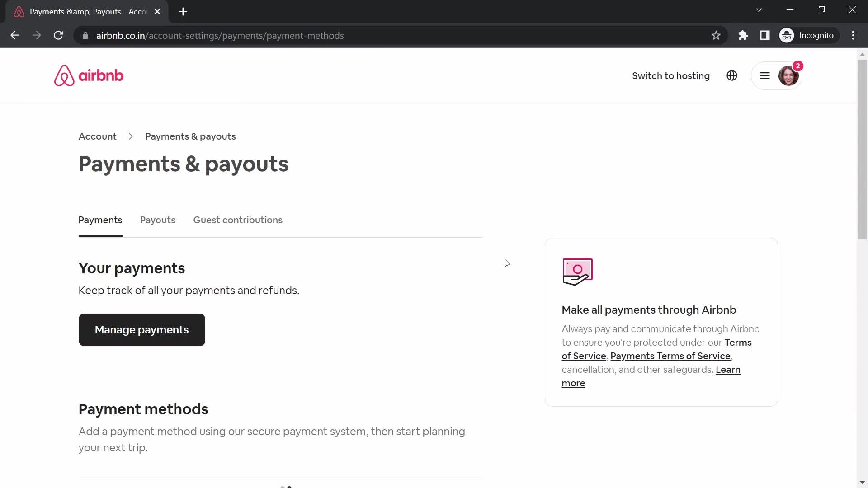Image resolution: width=868 pixels, height=488 pixels.
Task: Click the globe/language selector icon
Action: (x=732, y=75)
